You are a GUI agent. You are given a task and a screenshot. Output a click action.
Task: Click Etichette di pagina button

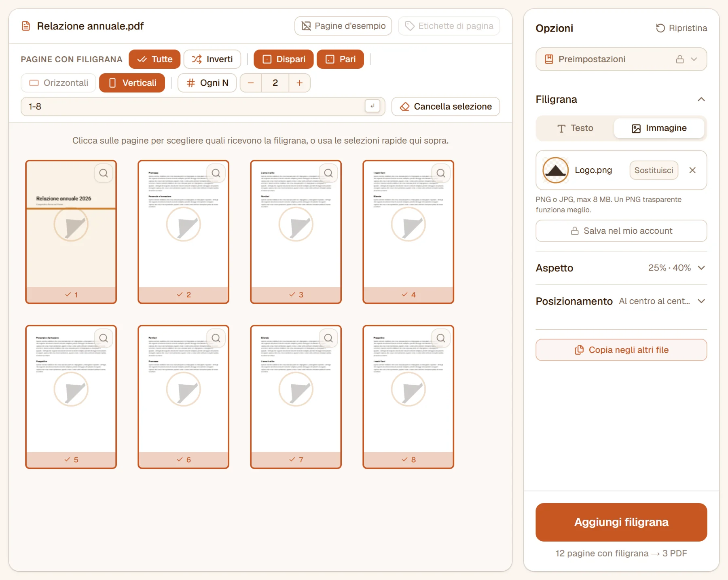click(x=449, y=26)
